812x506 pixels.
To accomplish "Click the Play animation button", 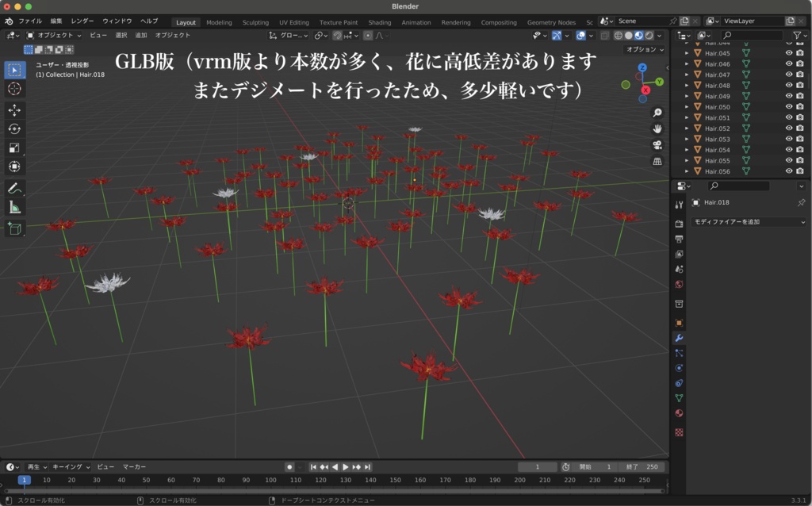I will coord(346,466).
